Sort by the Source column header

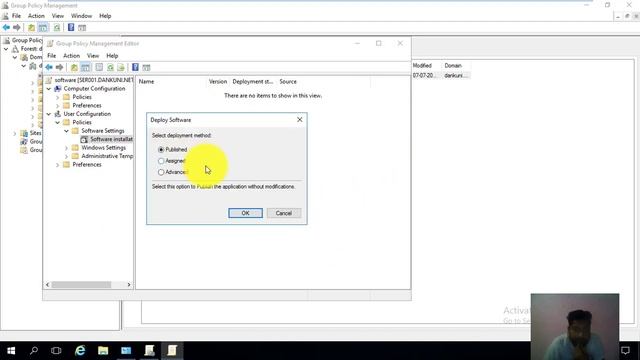[x=288, y=82]
